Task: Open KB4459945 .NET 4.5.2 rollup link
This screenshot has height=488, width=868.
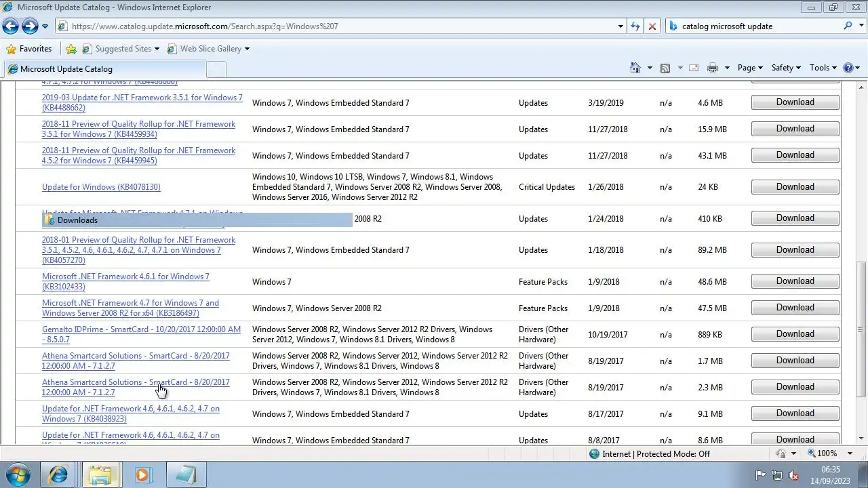Action: click(x=138, y=155)
